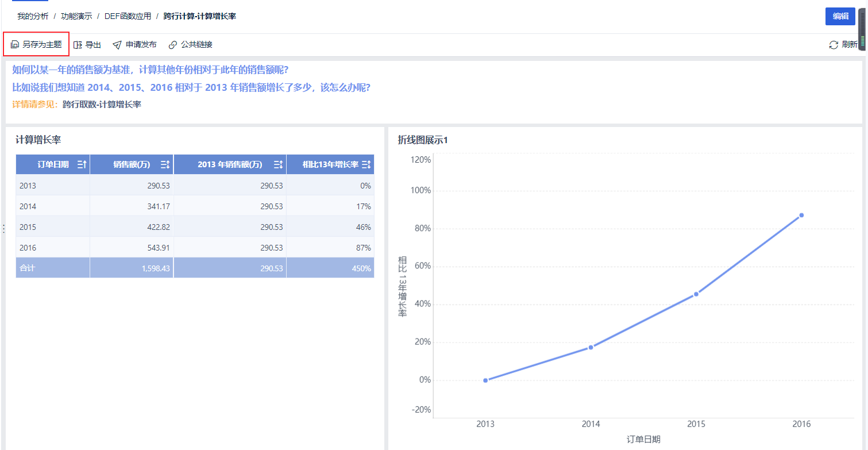Select the 2014 data point on line chart
Image resolution: width=868 pixels, height=450 pixels.
click(591, 347)
